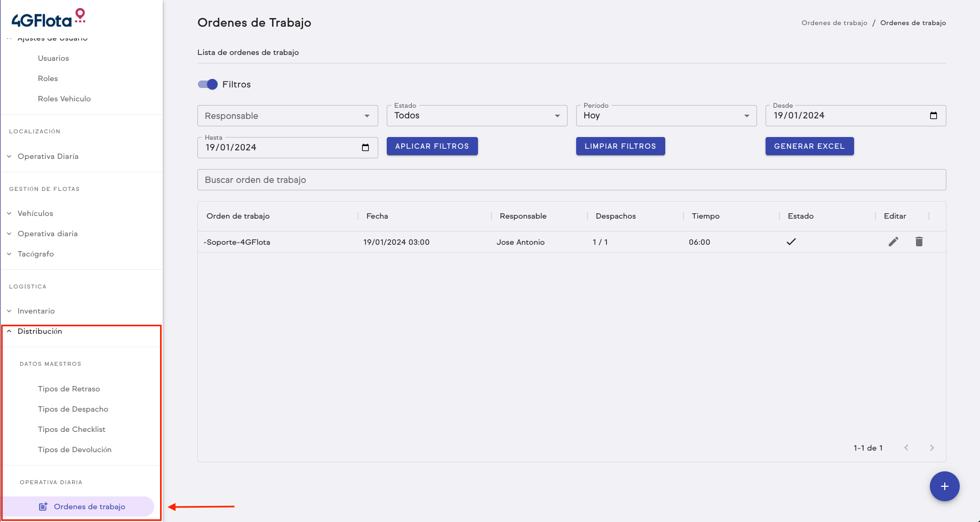Click the Generar Excel button
980x522 pixels.
(x=809, y=146)
